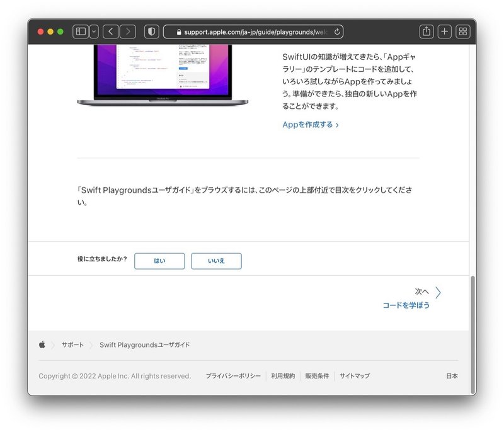504x432 pixels.
Task: Go forward to the next page
Action: point(128,31)
